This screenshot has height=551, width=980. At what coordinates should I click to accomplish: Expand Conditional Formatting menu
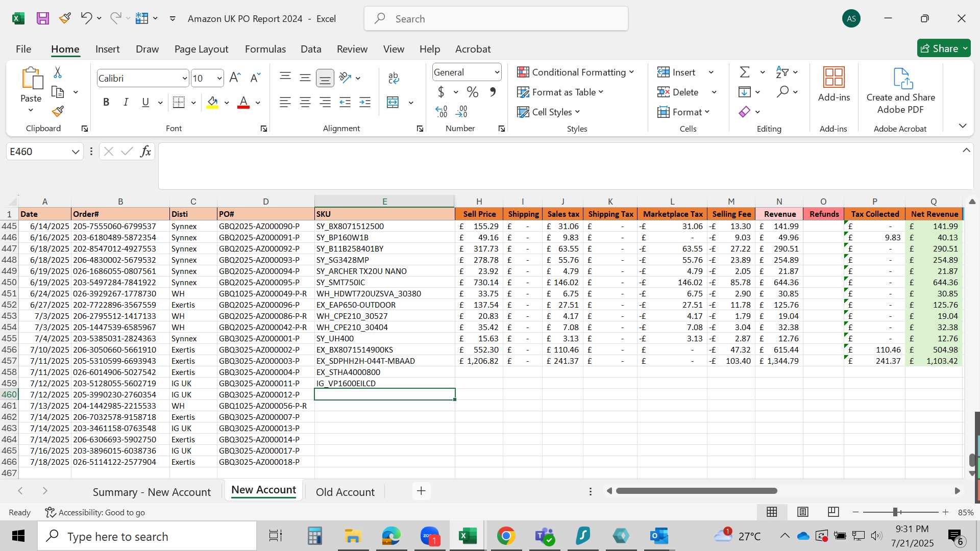576,72
